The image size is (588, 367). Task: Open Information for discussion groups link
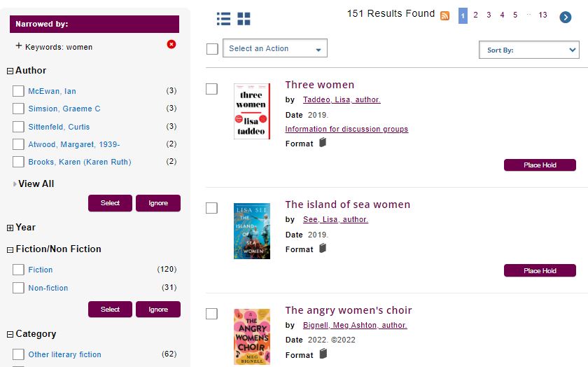346,129
